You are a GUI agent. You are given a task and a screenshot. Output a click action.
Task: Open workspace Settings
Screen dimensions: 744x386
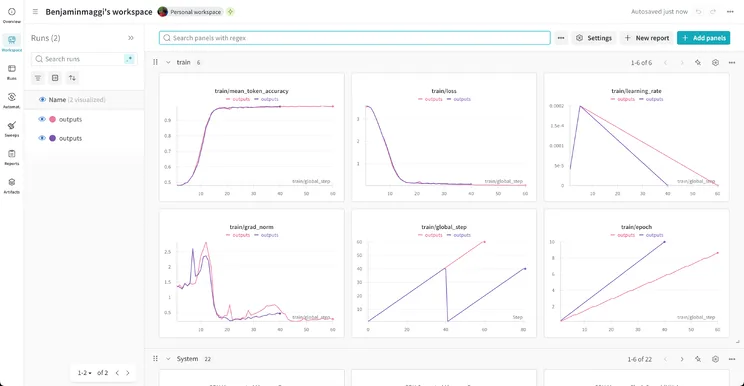pyautogui.click(x=594, y=38)
